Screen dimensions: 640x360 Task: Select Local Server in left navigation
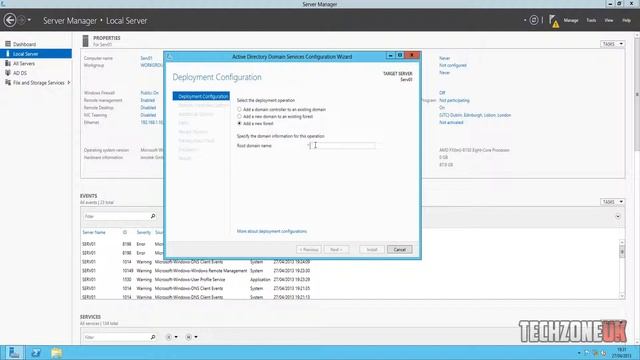pyautogui.click(x=36, y=53)
